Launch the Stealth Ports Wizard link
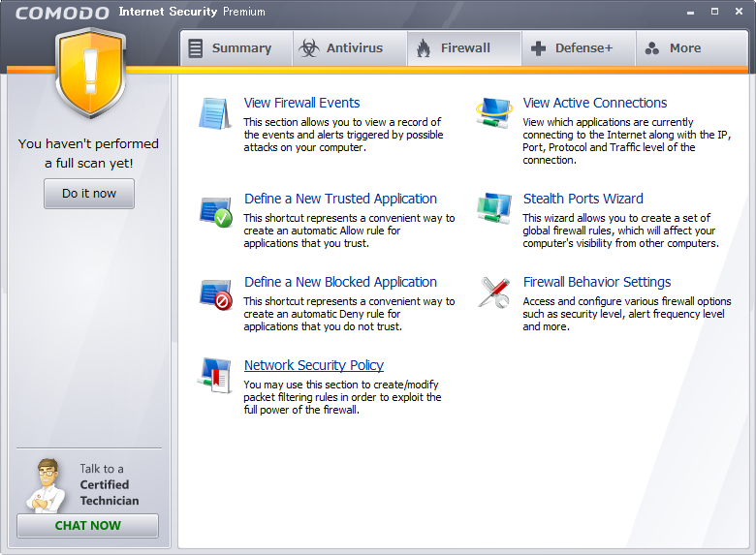This screenshot has height=555, width=756. point(583,199)
